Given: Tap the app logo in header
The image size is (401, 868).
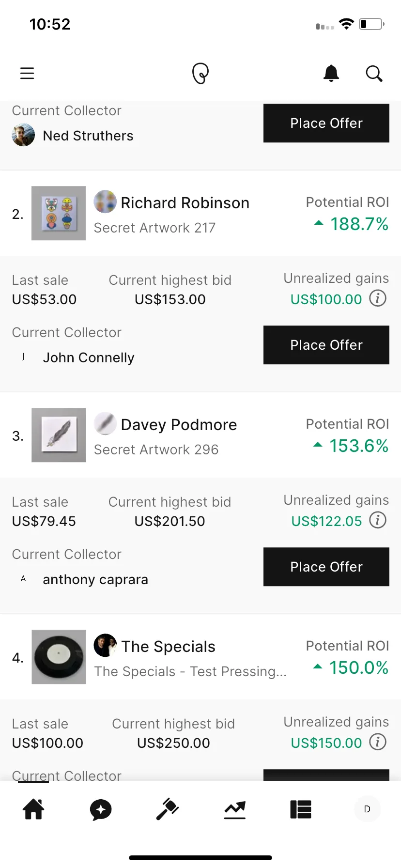Looking at the screenshot, I should 200,74.
